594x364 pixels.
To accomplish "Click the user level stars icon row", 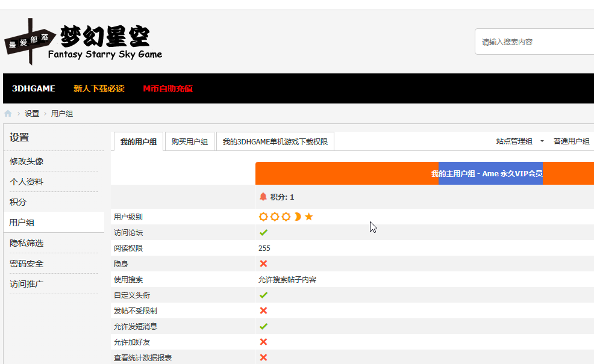I will (x=286, y=217).
